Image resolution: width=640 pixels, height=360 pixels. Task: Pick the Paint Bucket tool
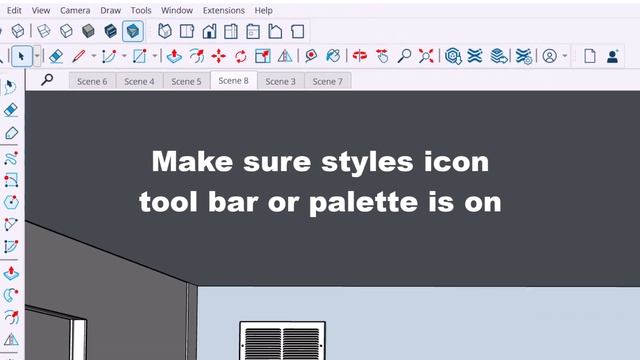coord(333,56)
